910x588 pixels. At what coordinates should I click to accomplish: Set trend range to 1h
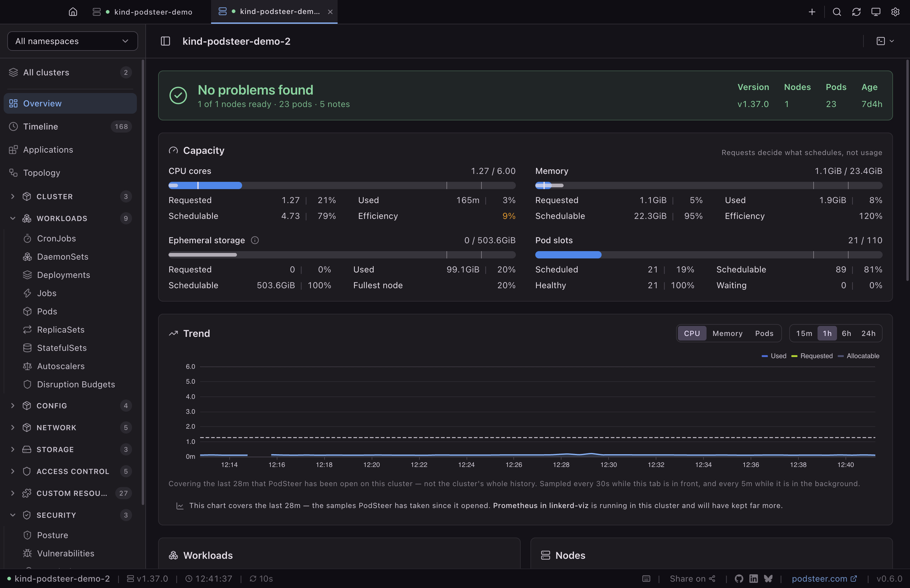(x=827, y=333)
